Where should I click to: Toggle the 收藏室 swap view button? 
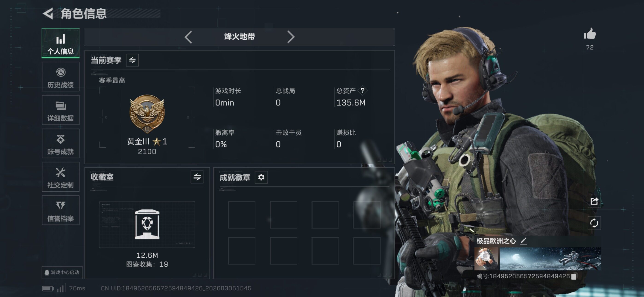click(x=197, y=177)
